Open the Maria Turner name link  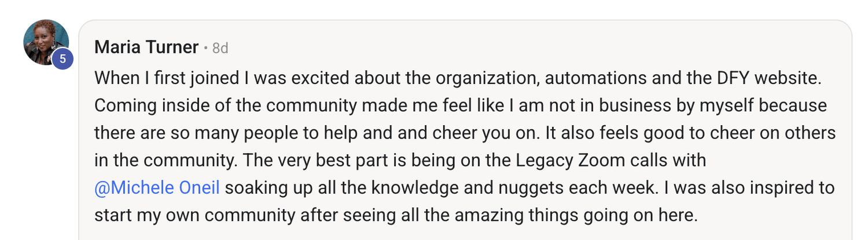pos(146,48)
